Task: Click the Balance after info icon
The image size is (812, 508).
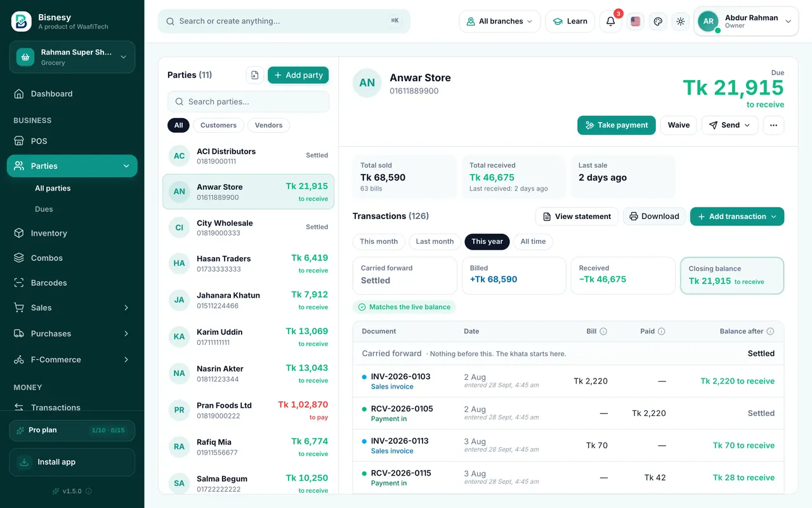Action: (770, 331)
